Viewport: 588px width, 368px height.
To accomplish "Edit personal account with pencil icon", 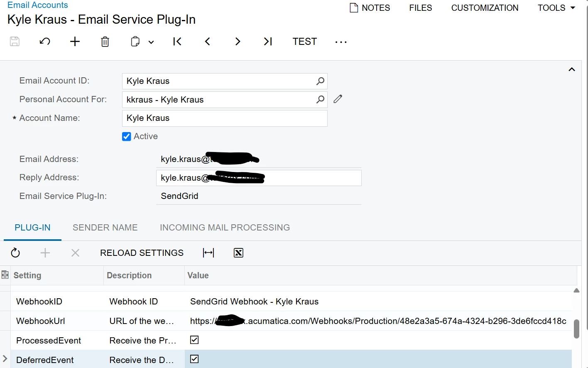I will (338, 99).
